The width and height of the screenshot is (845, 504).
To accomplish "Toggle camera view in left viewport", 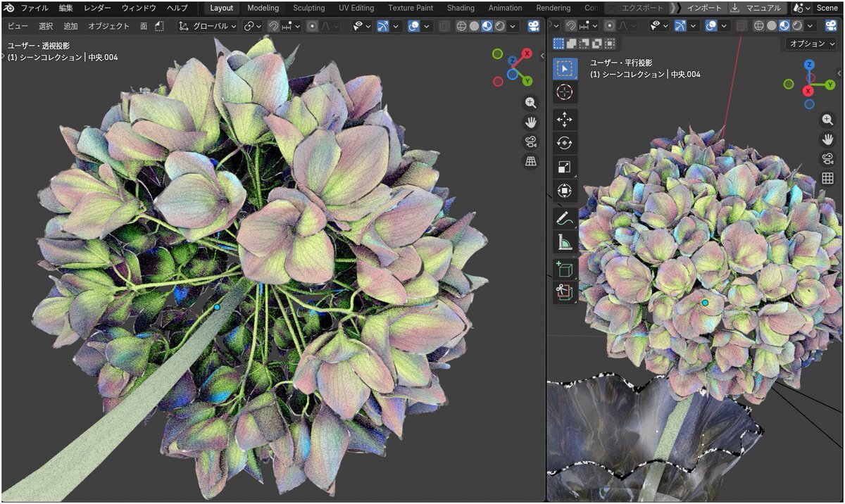I will pos(531,142).
